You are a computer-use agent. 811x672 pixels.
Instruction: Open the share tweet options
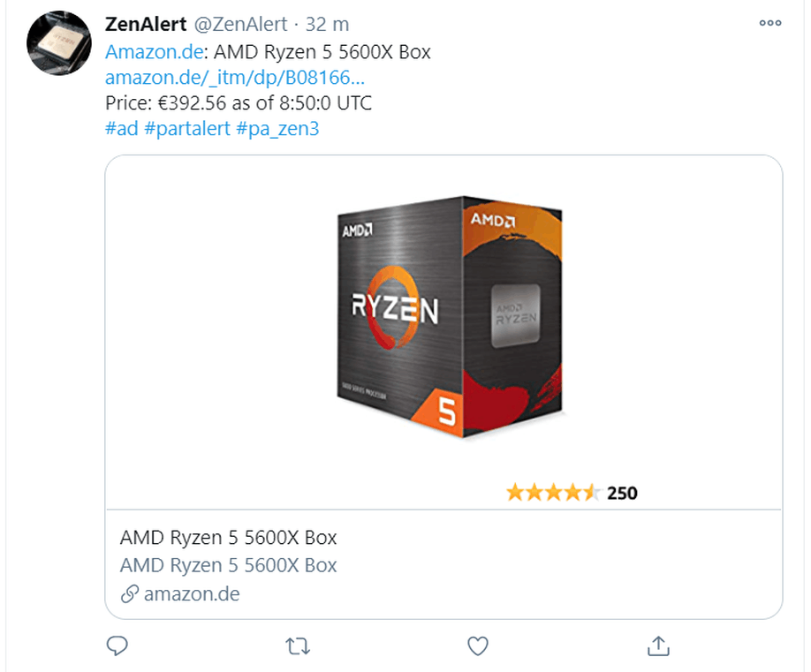pyautogui.click(x=658, y=646)
